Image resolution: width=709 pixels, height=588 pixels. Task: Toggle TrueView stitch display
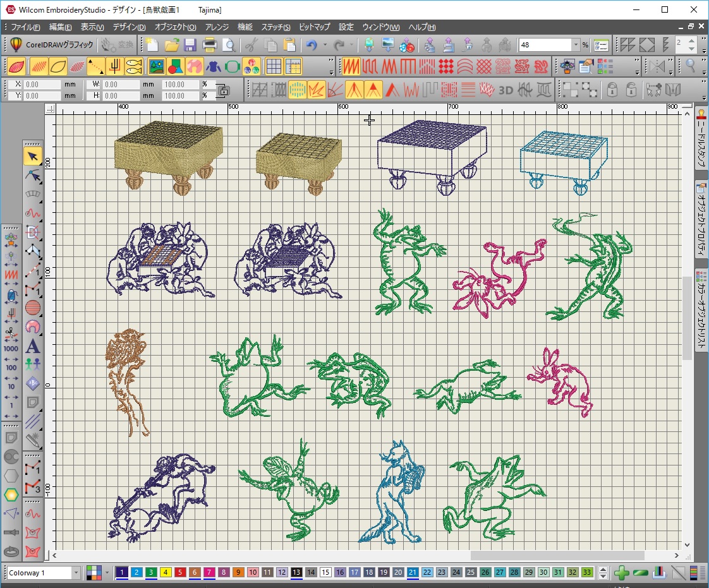(x=16, y=67)
